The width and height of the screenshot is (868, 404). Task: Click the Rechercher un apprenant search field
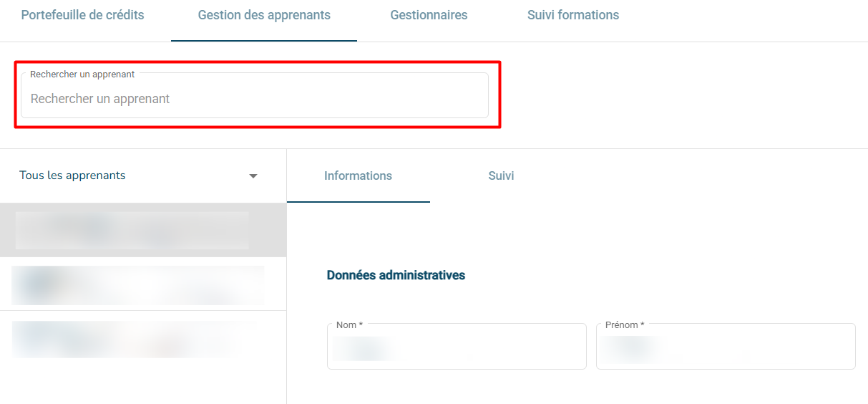point(254,99)
